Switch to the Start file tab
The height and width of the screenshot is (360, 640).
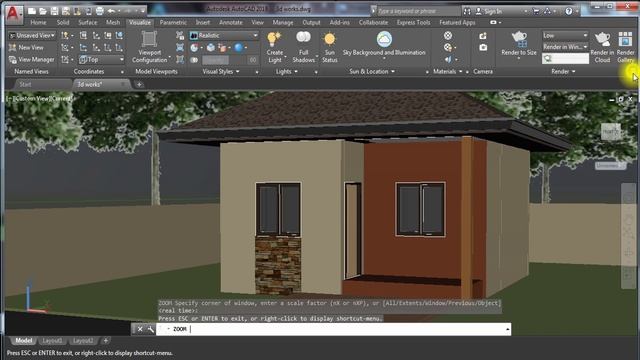[x=25, y=84]
